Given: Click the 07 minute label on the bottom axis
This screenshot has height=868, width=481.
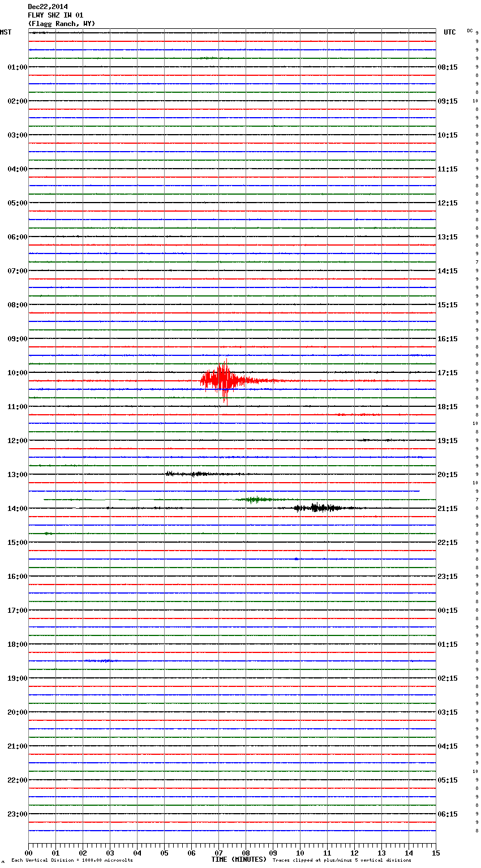Looking at the screenshot, I should pyautogui.click(x=218, y=853).
